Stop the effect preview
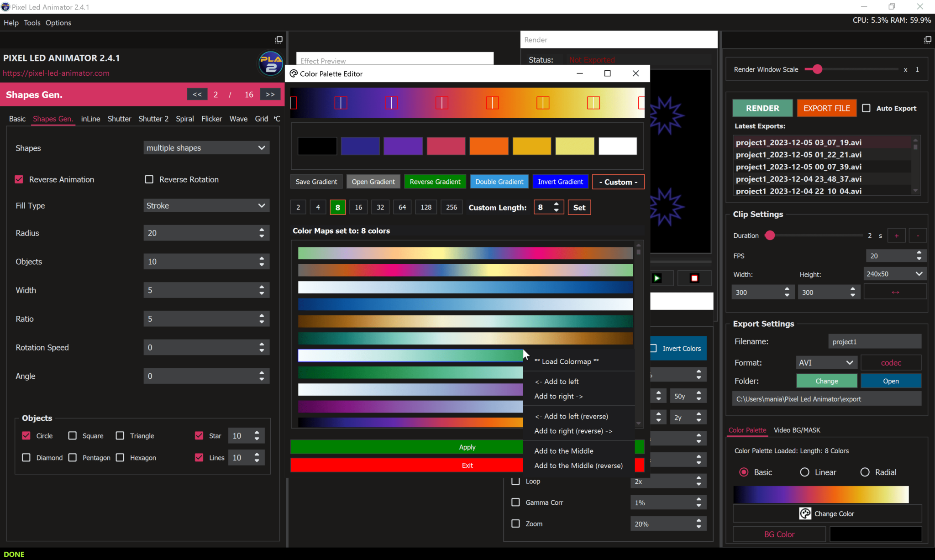The image size is (935, 560). [x=693, y=278]
